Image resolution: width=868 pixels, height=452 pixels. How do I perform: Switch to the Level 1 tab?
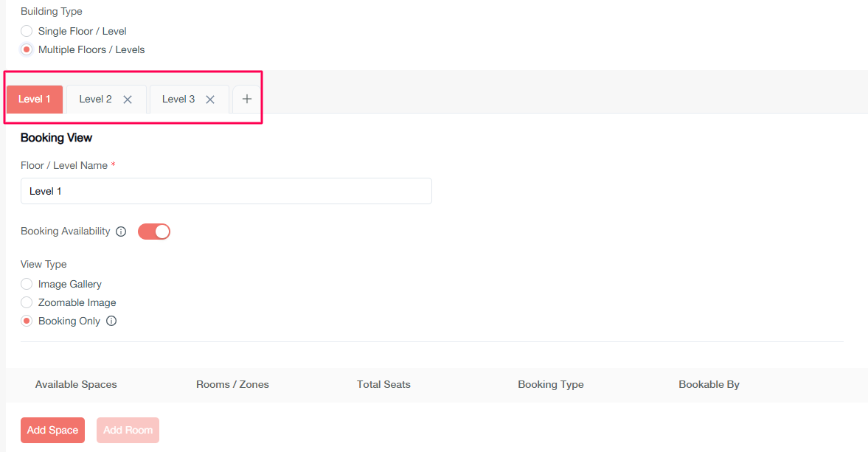(35, 100)
